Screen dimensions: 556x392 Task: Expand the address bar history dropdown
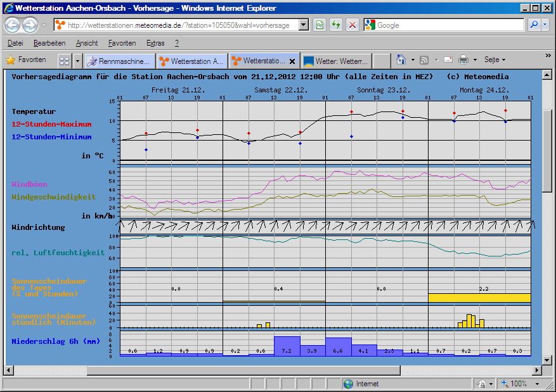pos(304,25)
